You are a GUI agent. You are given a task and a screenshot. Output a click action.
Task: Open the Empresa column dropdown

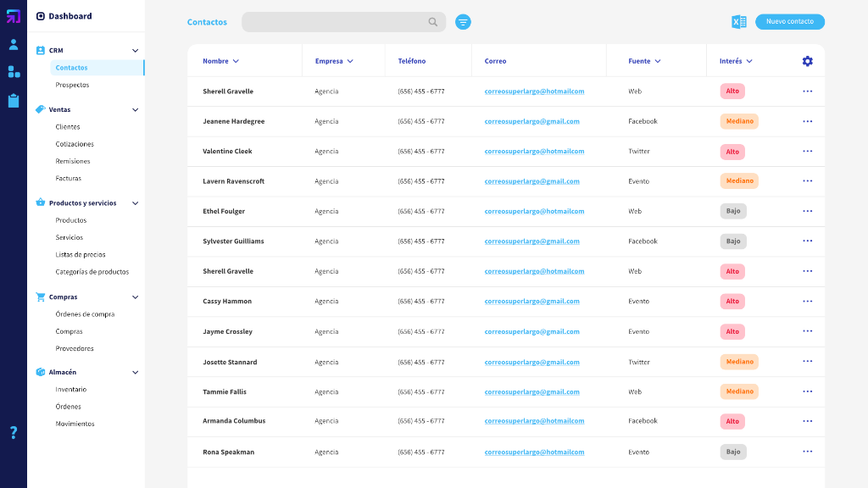point(350,61)
